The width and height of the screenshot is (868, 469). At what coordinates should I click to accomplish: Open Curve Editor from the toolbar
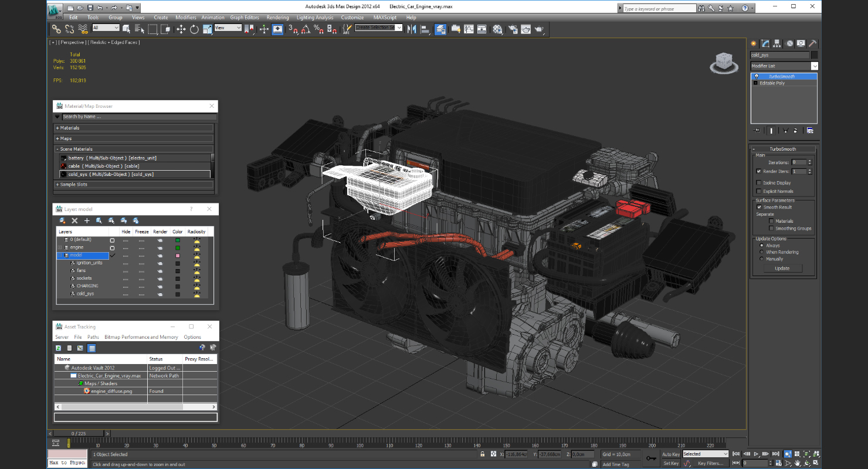pyautogui.click(x=469, y=29)
